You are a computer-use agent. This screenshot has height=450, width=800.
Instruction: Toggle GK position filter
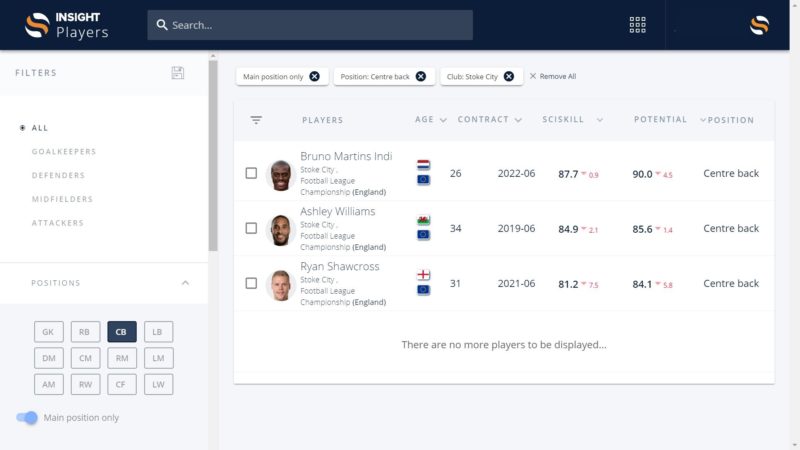48,332
